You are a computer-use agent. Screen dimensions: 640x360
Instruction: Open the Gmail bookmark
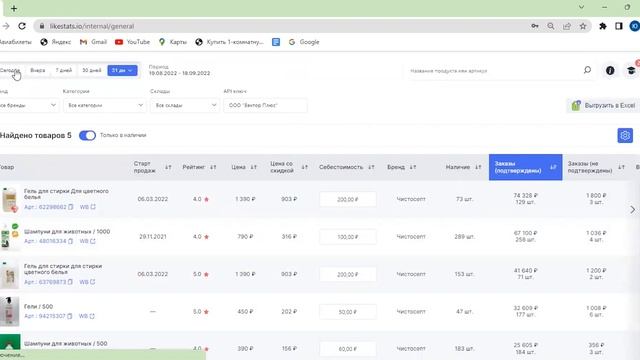coord(93,42)
